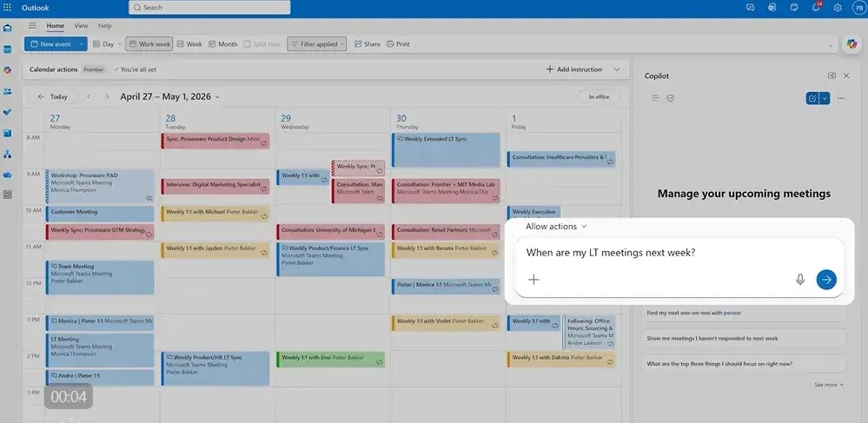Switch calendar to Month view
The height and width of the screenshot is (423, 868).
click(x=222, y=44)
